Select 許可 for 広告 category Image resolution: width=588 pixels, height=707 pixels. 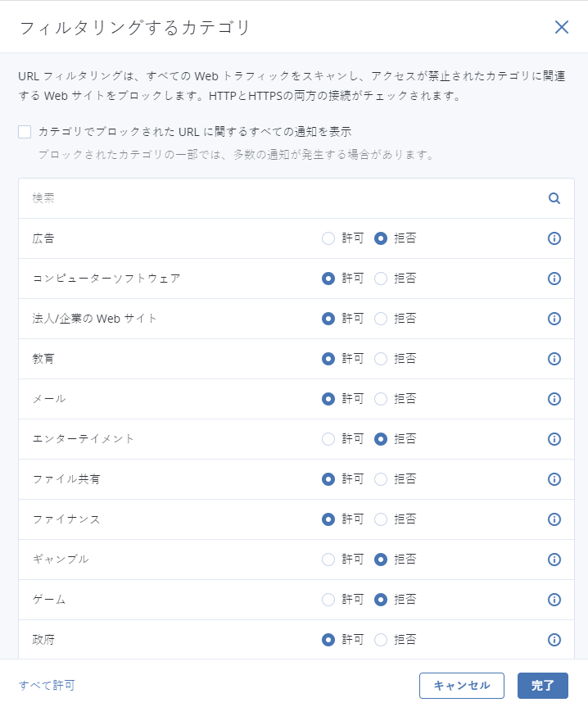pyautogui.click(x=328, y=238)
